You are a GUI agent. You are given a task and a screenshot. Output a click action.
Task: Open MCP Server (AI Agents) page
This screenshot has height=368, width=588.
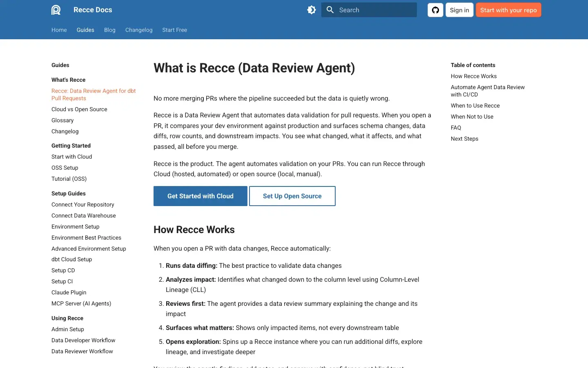pyautogui.click(x=81, y=303)
